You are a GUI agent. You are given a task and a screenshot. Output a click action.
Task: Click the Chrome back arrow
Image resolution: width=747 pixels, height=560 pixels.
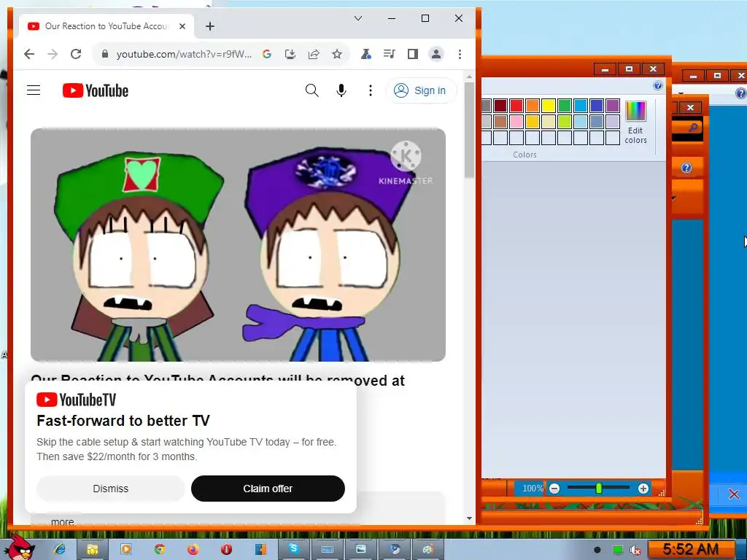29,54
